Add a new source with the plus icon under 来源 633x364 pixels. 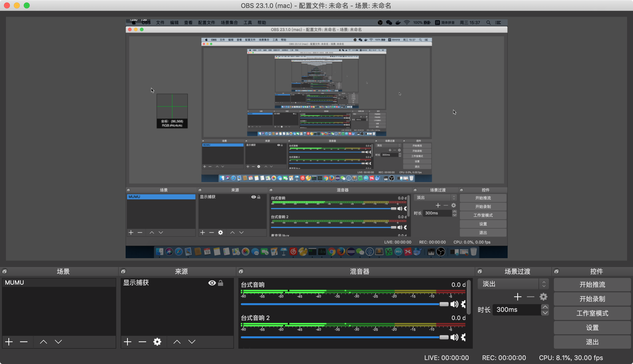click(127, 341)
